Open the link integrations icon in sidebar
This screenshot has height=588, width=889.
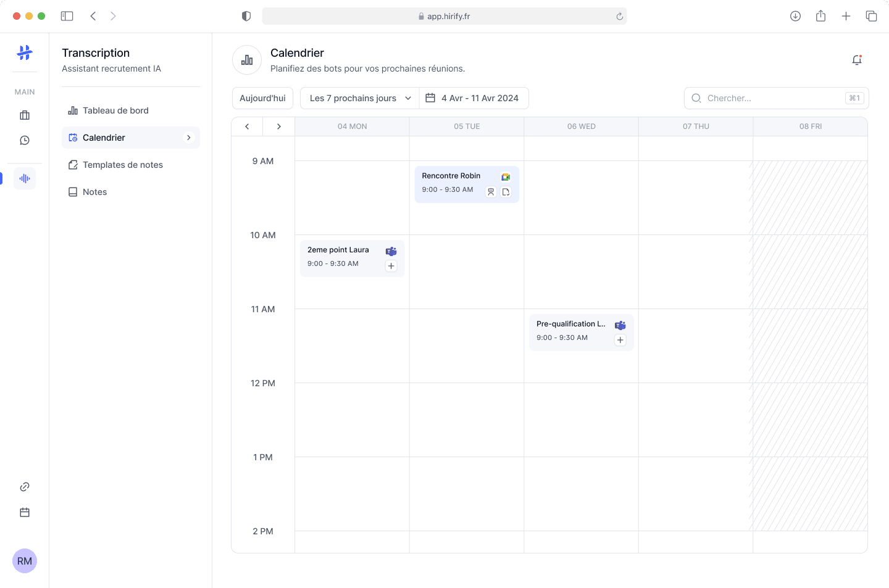[25, 487]
